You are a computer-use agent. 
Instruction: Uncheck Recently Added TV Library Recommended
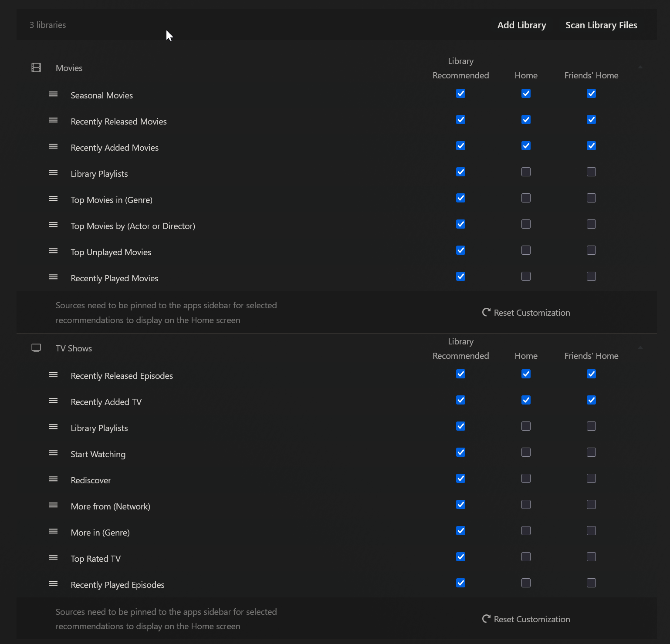click(x=460, y=400)
